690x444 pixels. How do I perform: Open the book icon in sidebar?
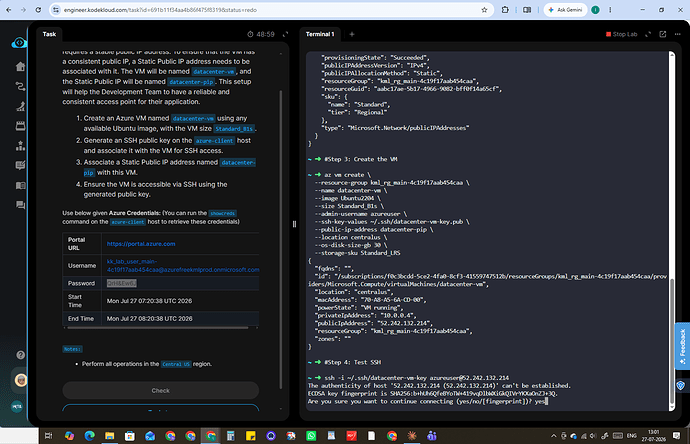[x=20, y=185]
